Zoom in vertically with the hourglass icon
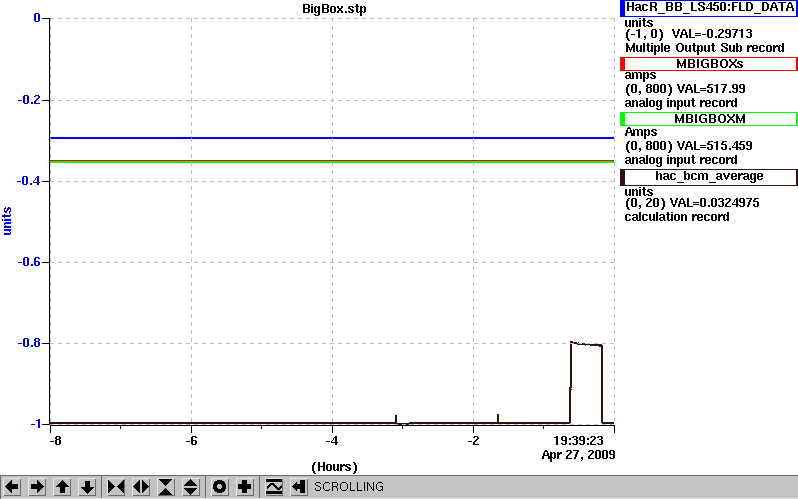Screen dimensions: 798x499 pyautogui.click(x=166, y=487)
